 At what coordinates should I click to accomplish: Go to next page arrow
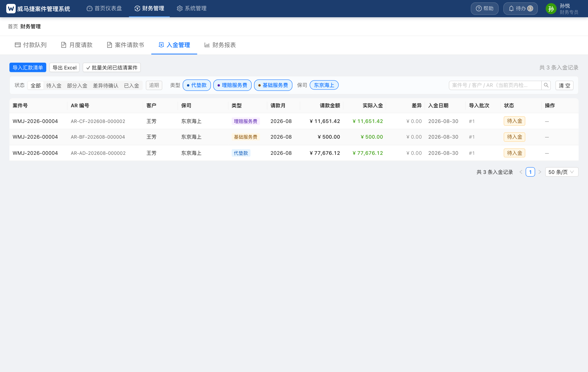tap(540, 172)
